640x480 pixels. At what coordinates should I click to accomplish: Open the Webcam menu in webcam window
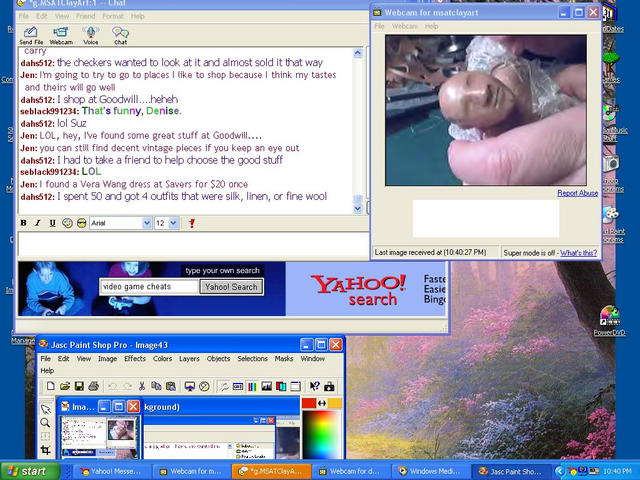point(404,27)
